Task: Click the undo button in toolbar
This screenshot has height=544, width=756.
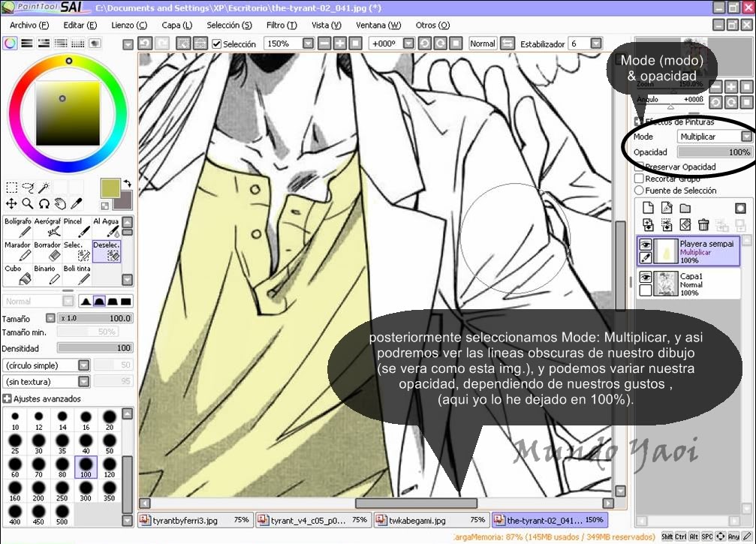Action: [x=145, y=44]
